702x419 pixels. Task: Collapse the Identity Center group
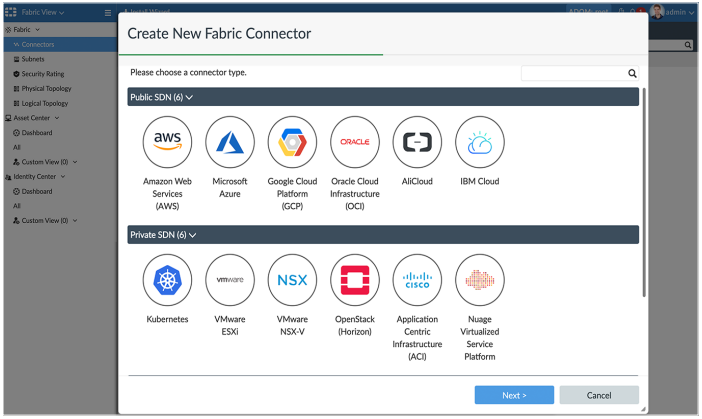click(63, 177)
